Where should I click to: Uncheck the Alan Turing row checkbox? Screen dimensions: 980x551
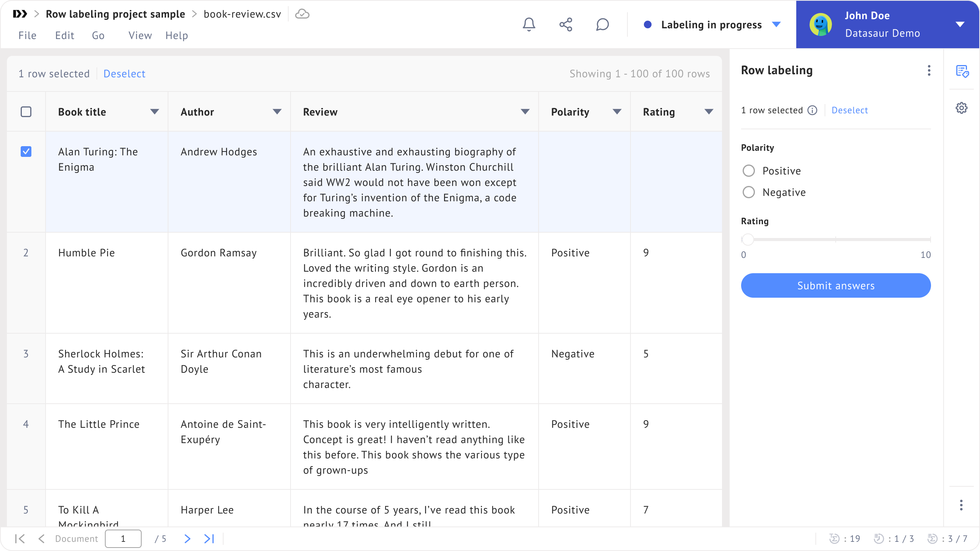tap(26, 152)
